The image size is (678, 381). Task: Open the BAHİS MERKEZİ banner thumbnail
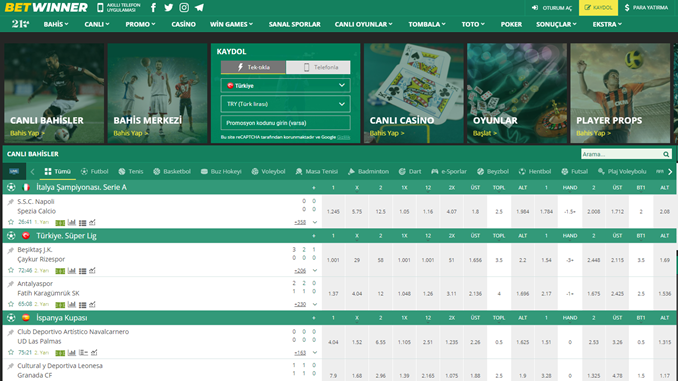[157, 93]
